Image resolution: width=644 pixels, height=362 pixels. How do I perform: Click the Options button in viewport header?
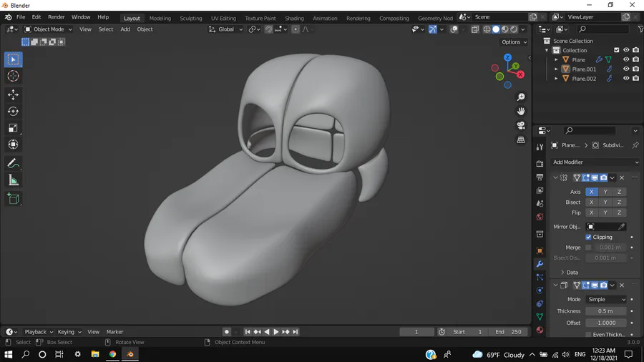514,42
